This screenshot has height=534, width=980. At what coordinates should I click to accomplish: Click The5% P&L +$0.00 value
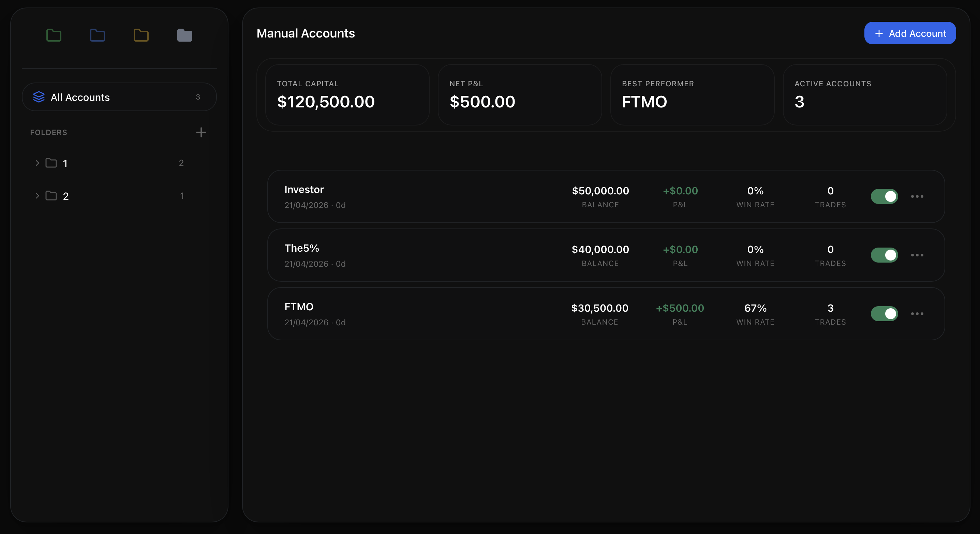pyautogui.click(x=680, y=250)
